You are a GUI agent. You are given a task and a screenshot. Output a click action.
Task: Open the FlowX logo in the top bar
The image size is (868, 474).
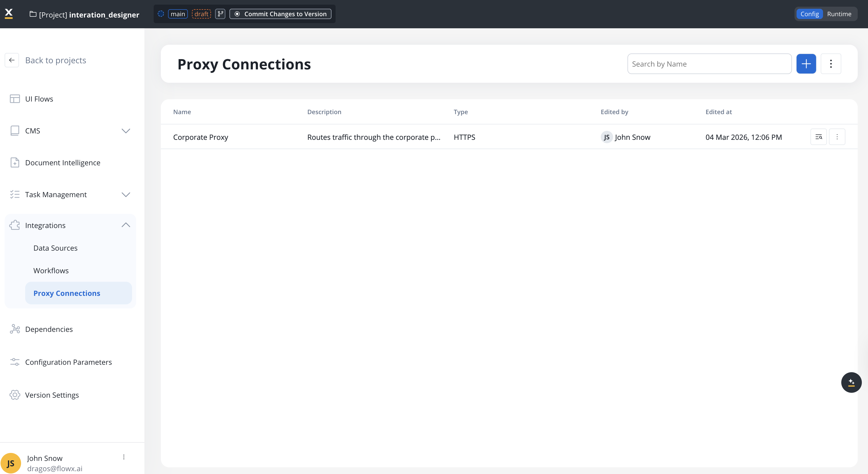click(9, 13)
